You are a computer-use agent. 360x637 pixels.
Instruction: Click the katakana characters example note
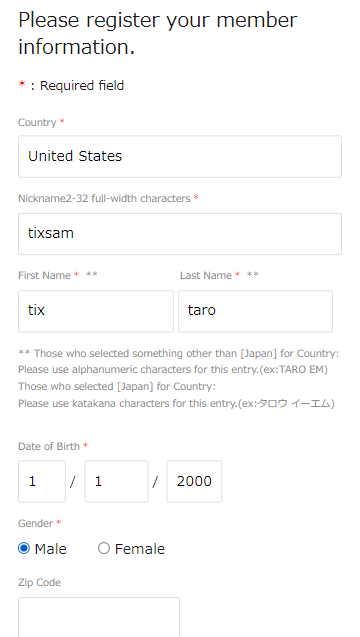[176, 404]
